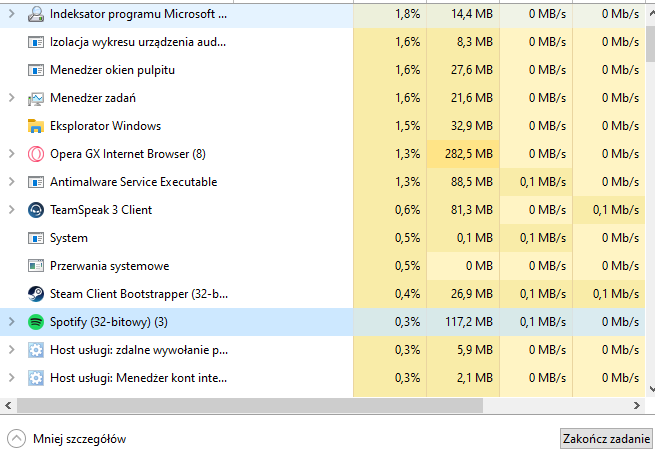The height and width of the screenshot is (461, 655).
Task: Click the 1,8% CPU value for Indeksator
Action: 407,14
